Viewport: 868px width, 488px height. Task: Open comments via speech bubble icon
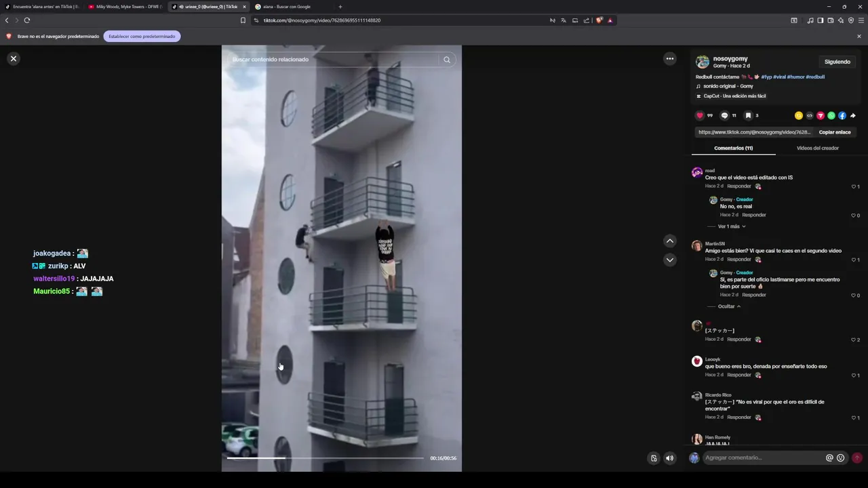(x=724, y=116)
